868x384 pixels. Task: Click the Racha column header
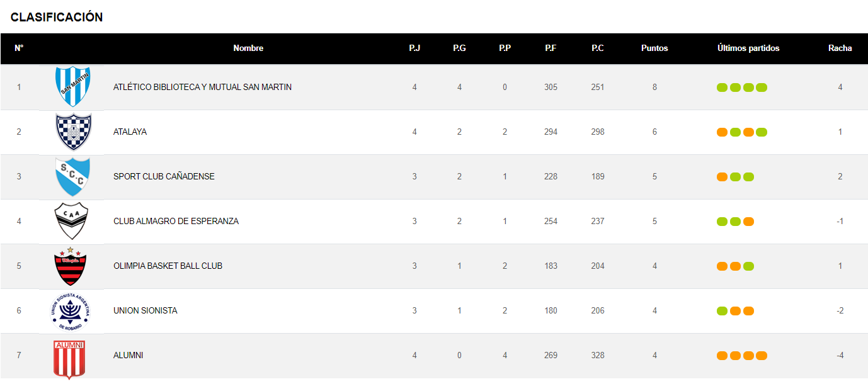click(x=840, y=48)
